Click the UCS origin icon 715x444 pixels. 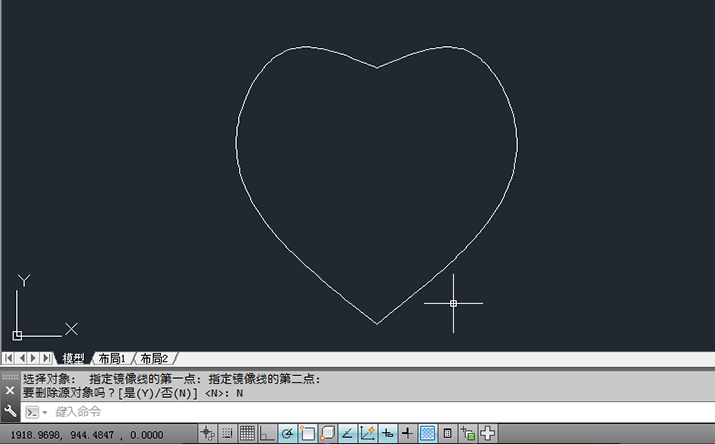[17, 336]
